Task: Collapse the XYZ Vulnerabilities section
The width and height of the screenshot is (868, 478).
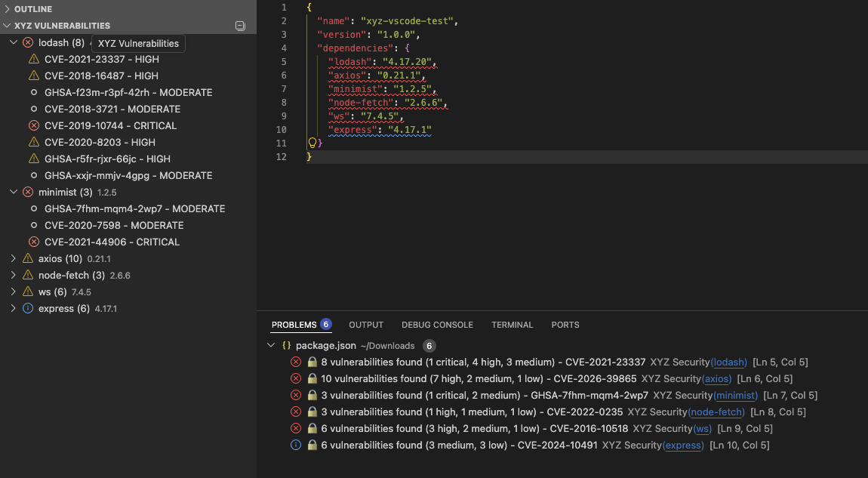Action: (x=8, y=26)
